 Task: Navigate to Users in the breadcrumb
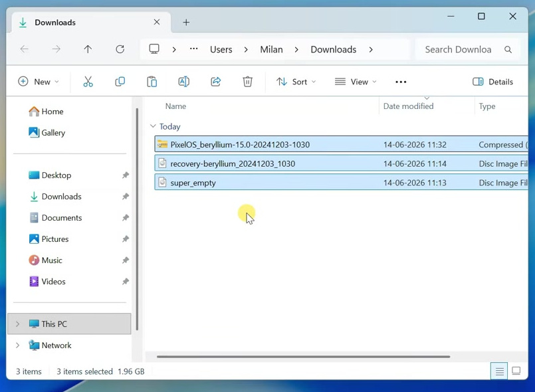point(221,50)
